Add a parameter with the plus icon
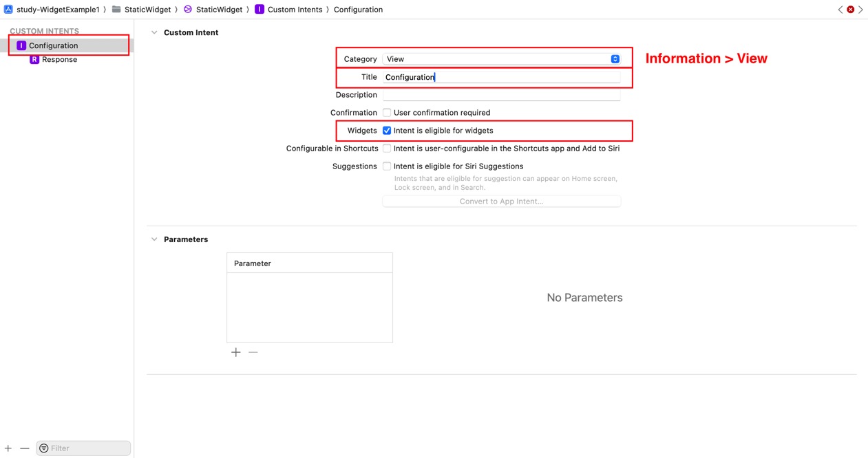Image resolution: width=868 pixels, height=458 pixels. tap(236, 352)
